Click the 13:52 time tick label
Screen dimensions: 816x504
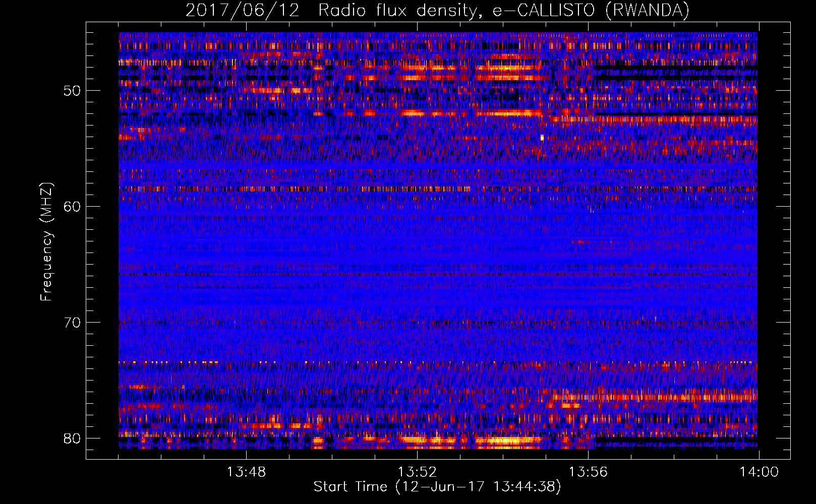417,472
